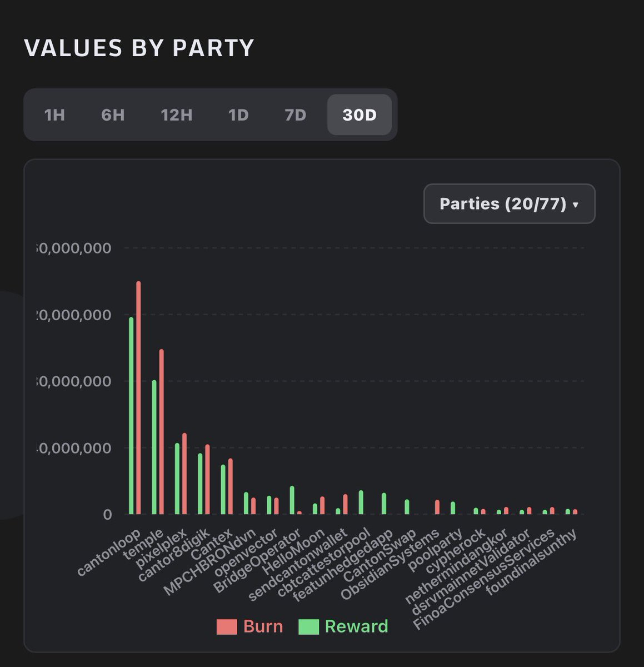This screenshot has width=644, height=667.
Task: Click cantonloop's red Burn bar
Action: point(138,397)
